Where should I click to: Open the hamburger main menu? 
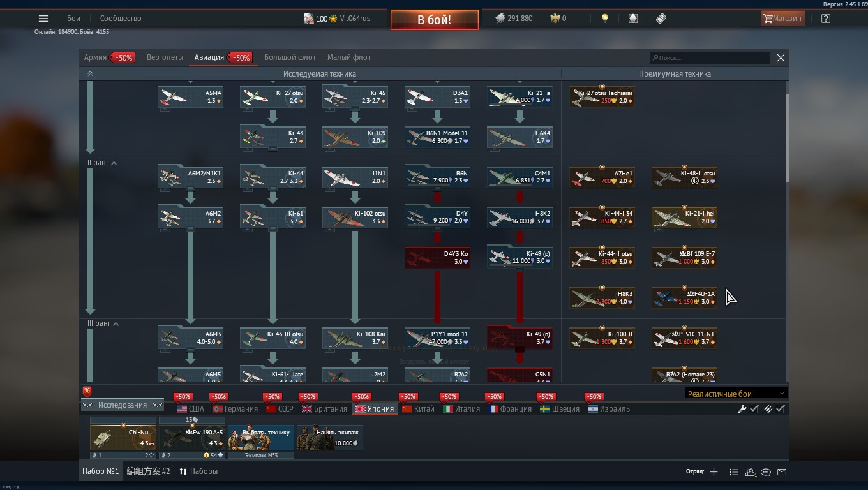(43, 19)
